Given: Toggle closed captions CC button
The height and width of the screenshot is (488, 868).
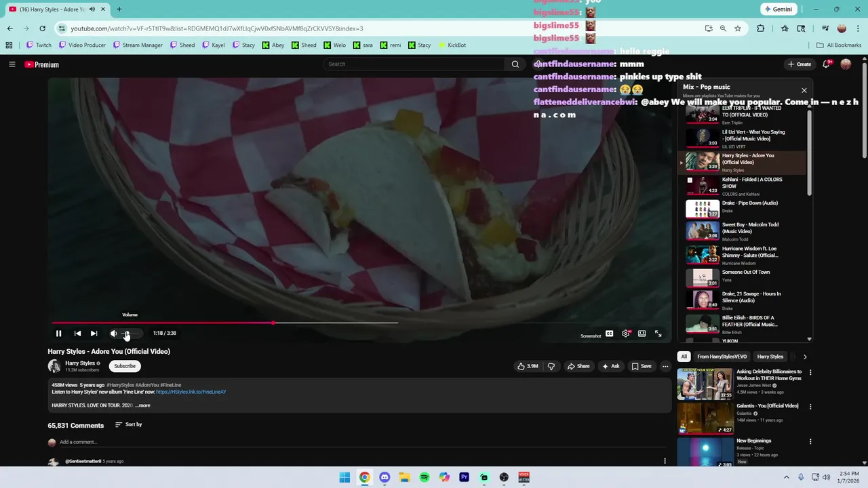Looking at the screenshot, I should [x=609, y=333].
